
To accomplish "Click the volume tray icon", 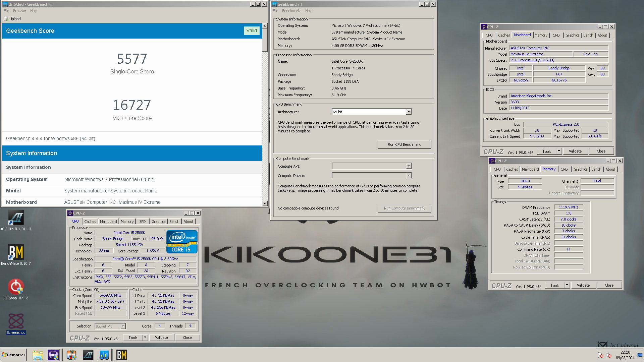I will (608, 355).
